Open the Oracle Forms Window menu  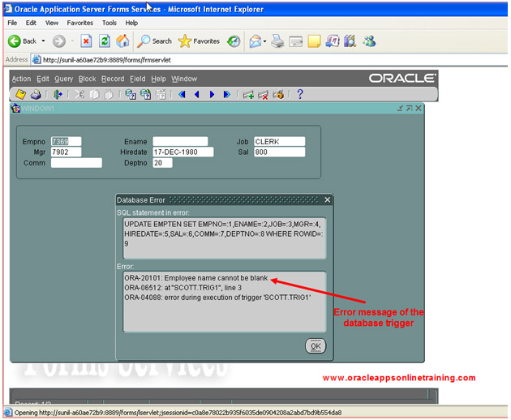pyautogui.click(x=184, y=79)
